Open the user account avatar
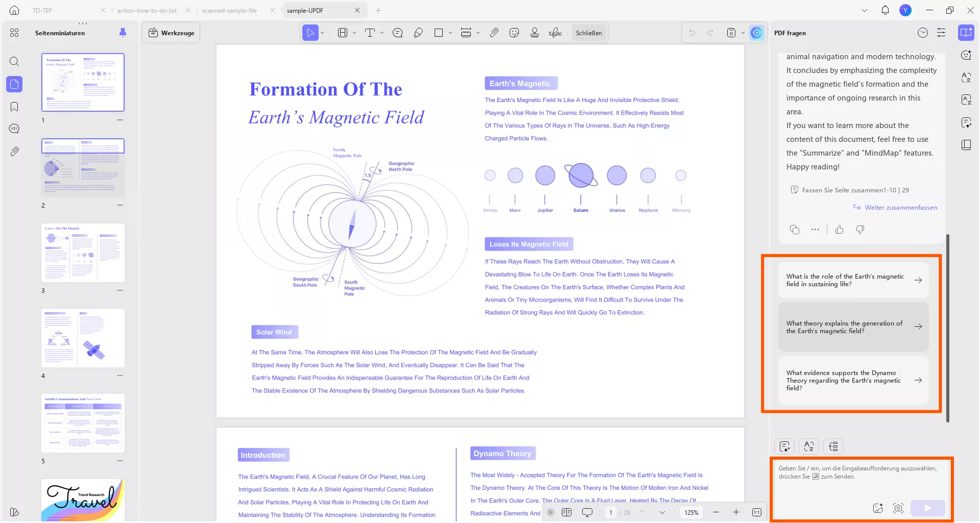Viewport: 980px width, 523px height. (x=905, y=10)
